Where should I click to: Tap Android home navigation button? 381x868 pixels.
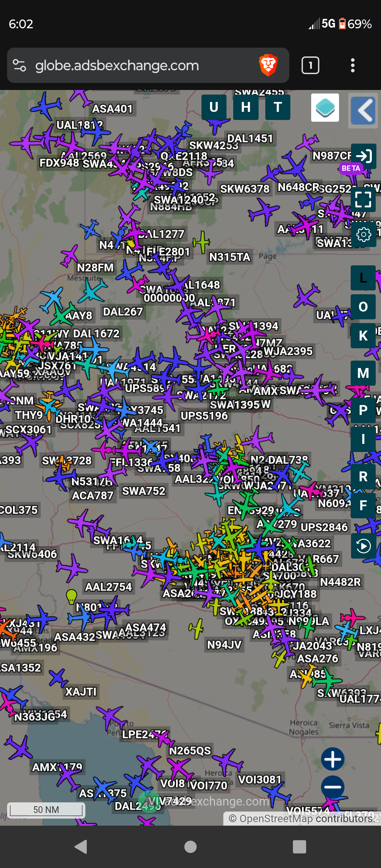tap(190, 846)
